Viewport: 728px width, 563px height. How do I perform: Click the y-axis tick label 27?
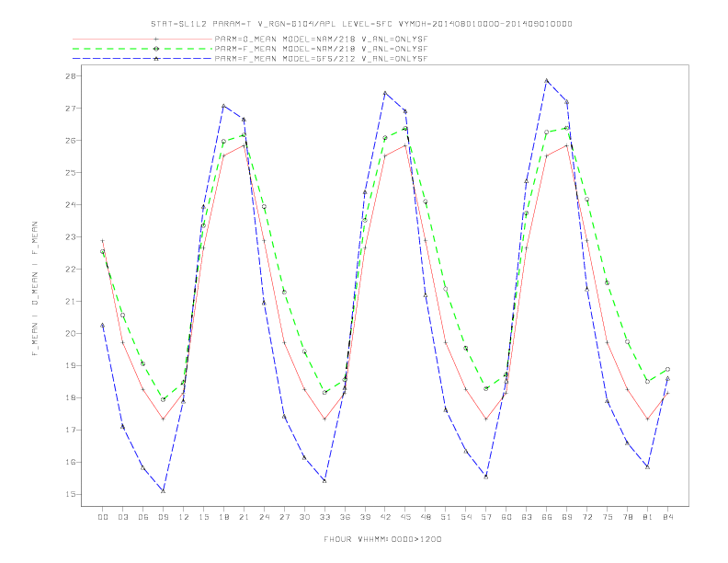point(70,109)
